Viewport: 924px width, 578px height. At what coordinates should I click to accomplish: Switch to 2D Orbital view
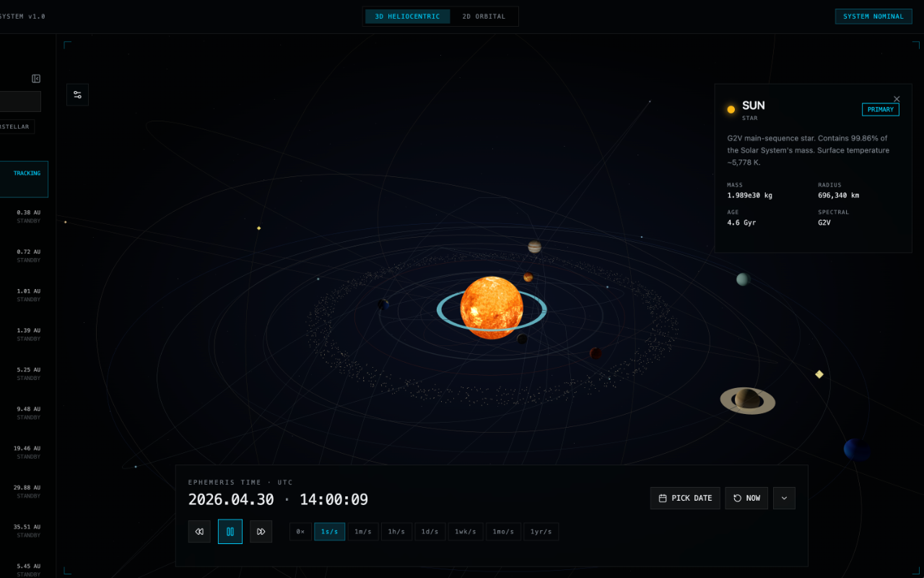[x=484, y=17]
